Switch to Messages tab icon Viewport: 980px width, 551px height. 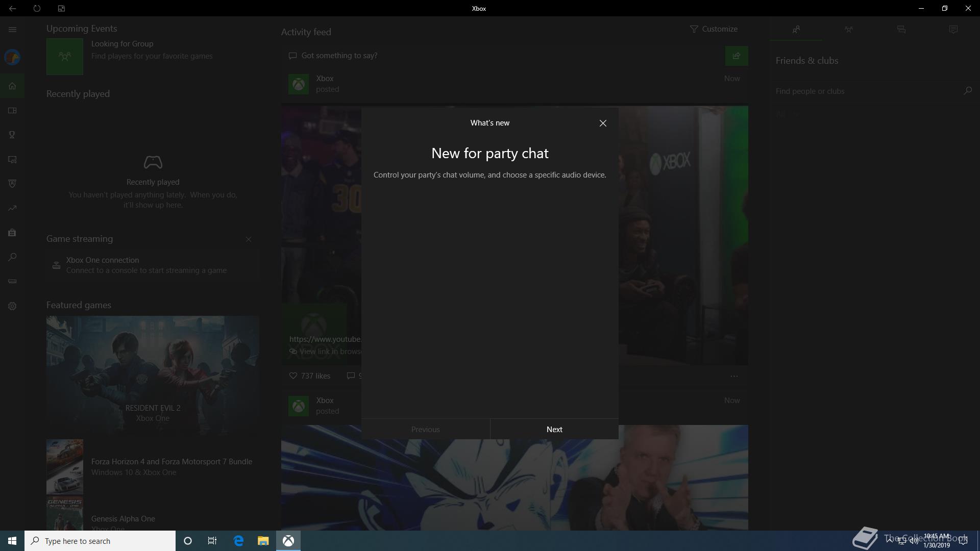coord(901,30)
